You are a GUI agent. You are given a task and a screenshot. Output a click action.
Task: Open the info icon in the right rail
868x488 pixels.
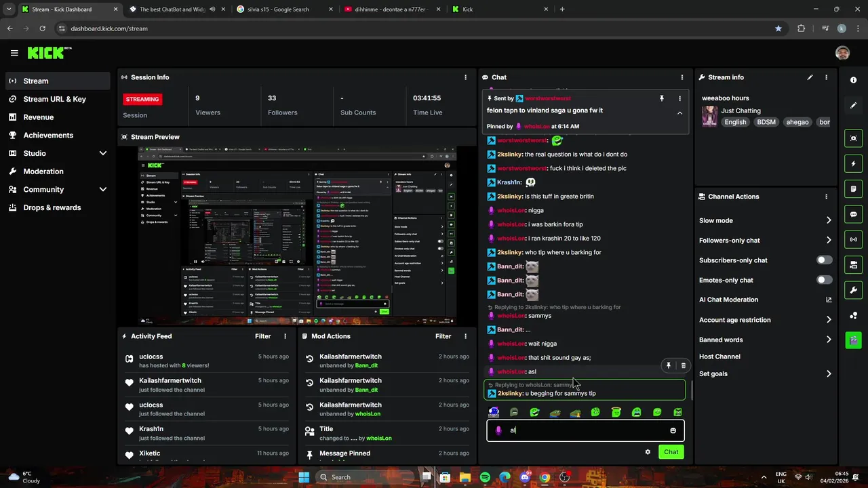click(x=853, y=80)
